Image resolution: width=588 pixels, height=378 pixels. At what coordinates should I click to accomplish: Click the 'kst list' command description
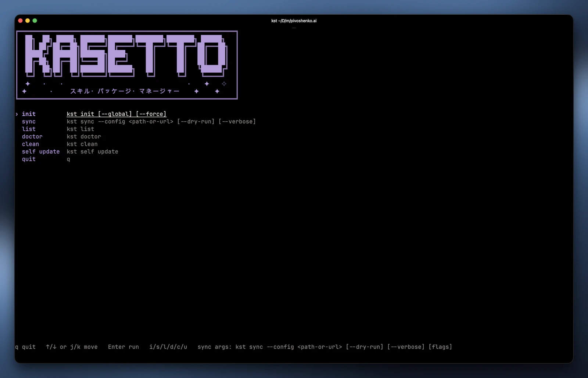pos(80,129)
